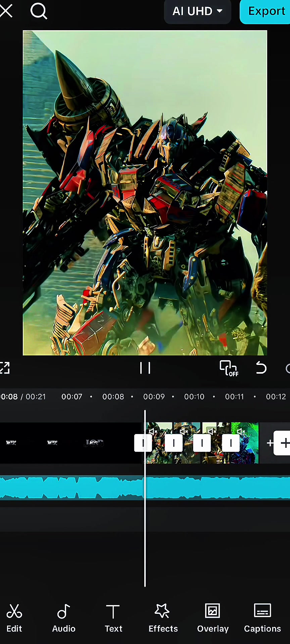Expand the AI UHD resolution dropdown
The height and width of the screenshot is (644, 290).
[x=197, y=11]
